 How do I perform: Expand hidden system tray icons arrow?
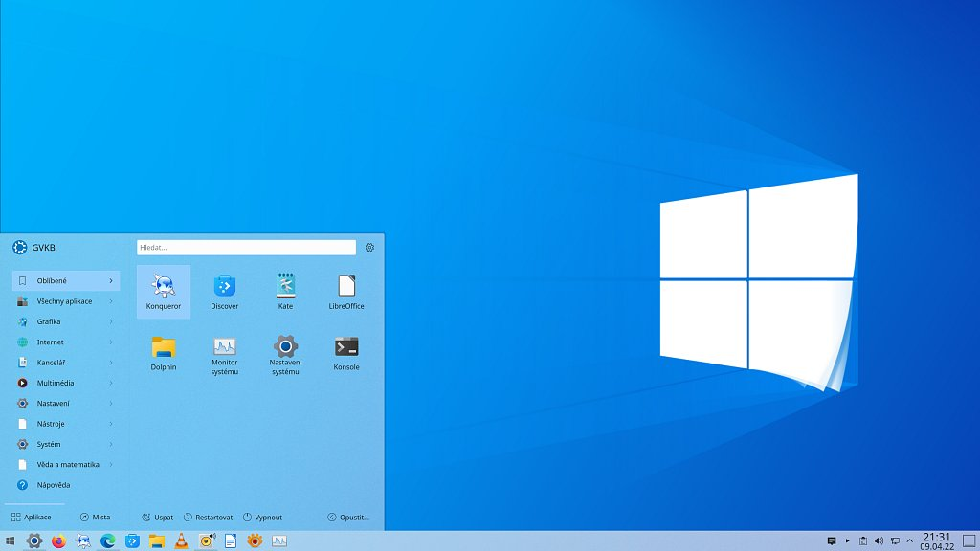[x=910, y=541]
